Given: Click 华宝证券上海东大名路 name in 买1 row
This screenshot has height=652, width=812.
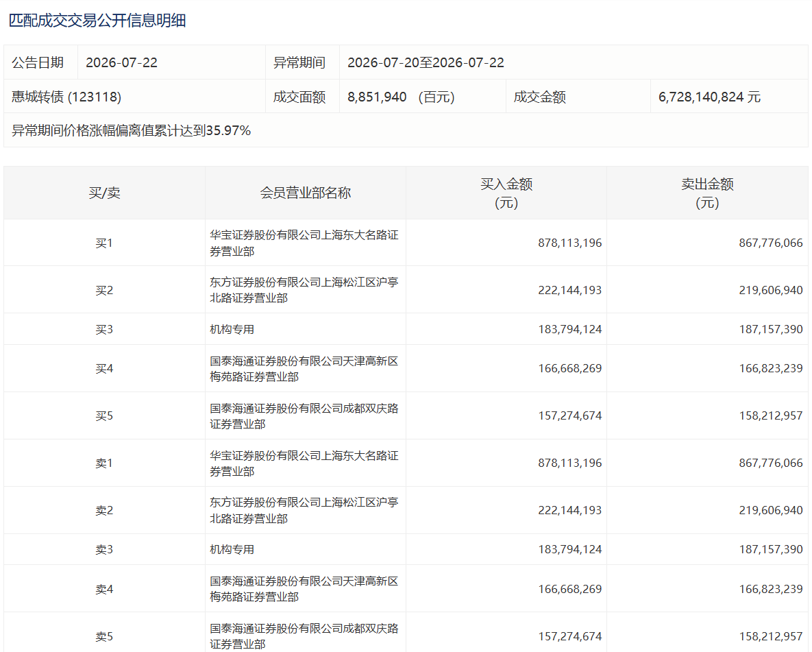Looking at the screenshot, I should (304, 243).
